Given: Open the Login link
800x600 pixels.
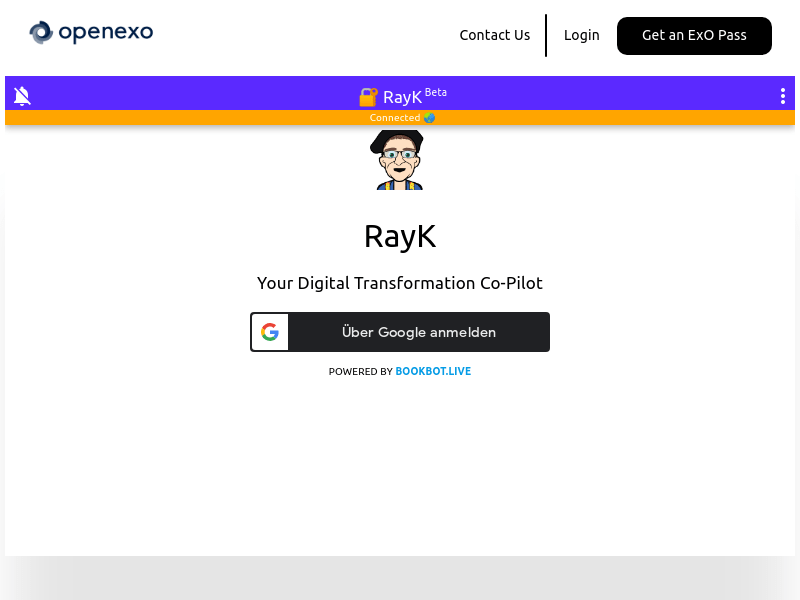Looking at the screenshot, I should click(x=581, y=35).
